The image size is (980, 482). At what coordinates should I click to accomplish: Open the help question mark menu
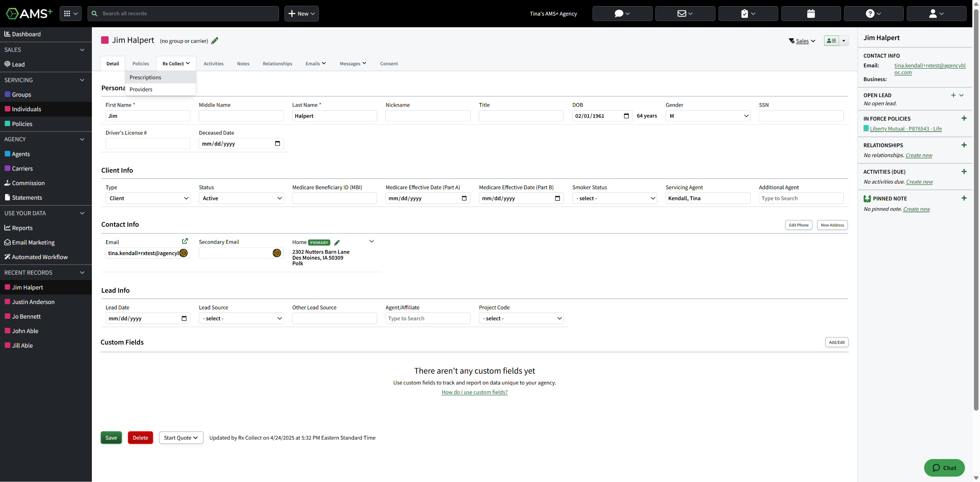[873, 13]
